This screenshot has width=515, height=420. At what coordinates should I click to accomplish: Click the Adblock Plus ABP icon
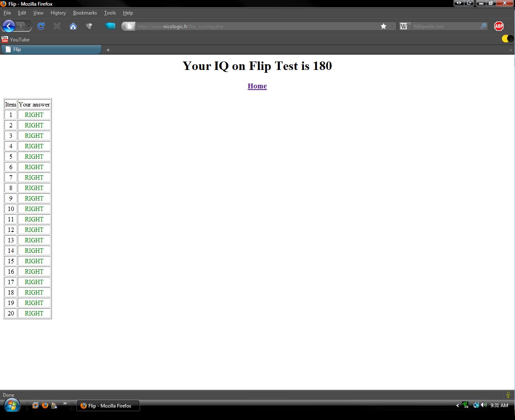click(x=499, y=26)
